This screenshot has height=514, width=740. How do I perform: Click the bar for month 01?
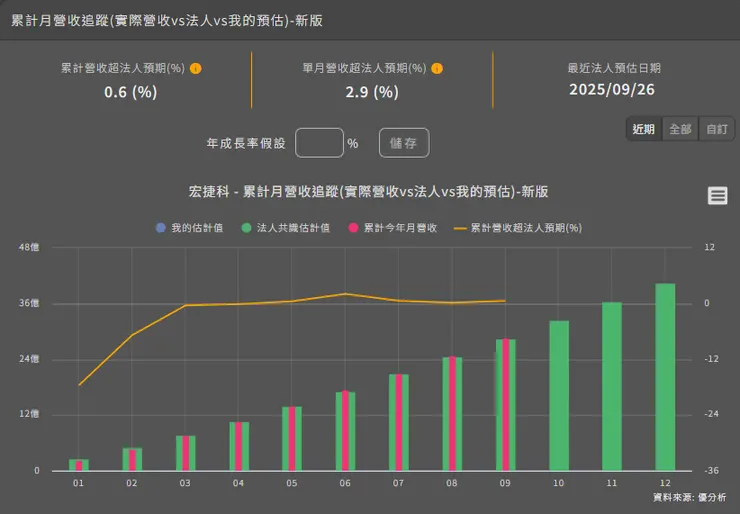click(79, 465)
